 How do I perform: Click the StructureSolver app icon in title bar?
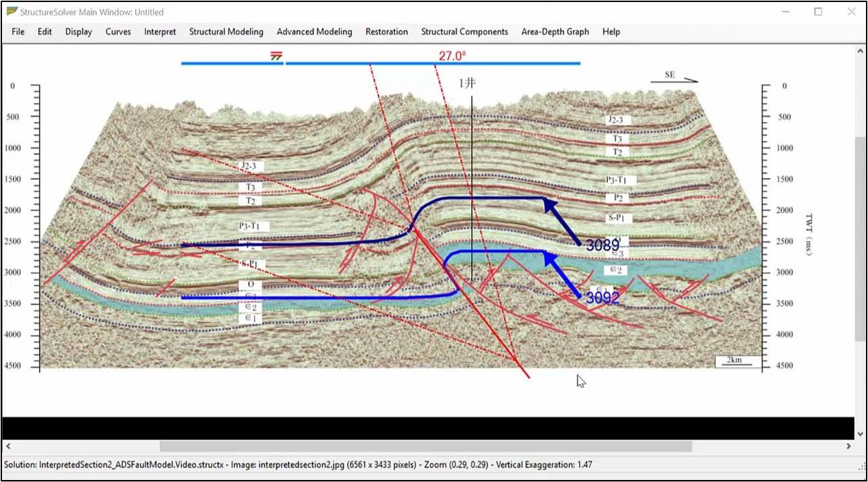click(x=11, y=11)
